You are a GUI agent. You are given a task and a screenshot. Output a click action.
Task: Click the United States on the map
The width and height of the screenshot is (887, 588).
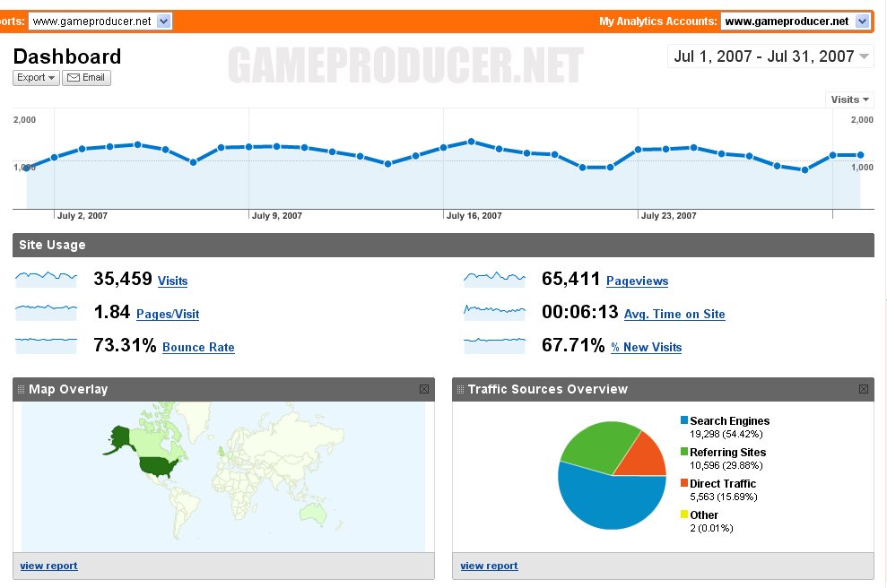159,467
